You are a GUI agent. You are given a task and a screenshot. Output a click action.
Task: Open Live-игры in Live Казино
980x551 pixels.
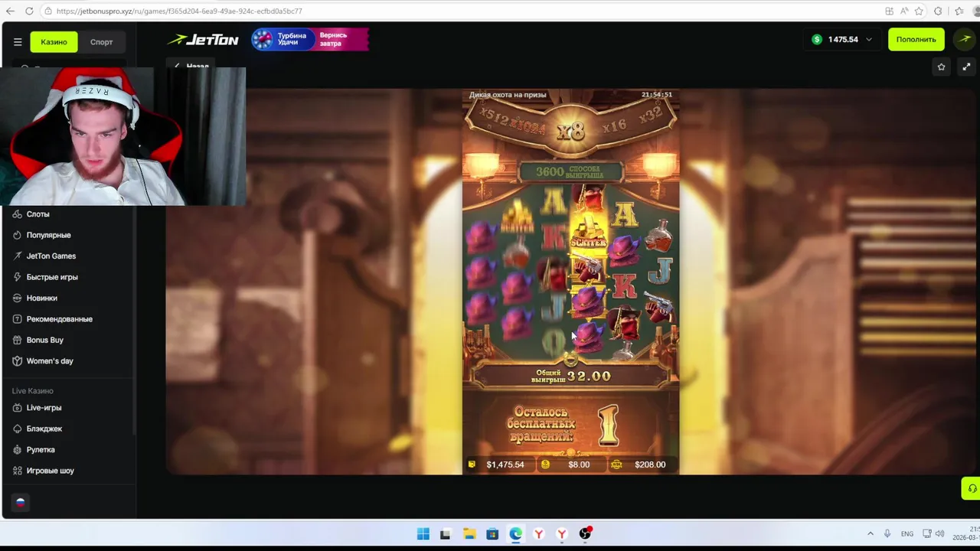click(x=44, y=408)
